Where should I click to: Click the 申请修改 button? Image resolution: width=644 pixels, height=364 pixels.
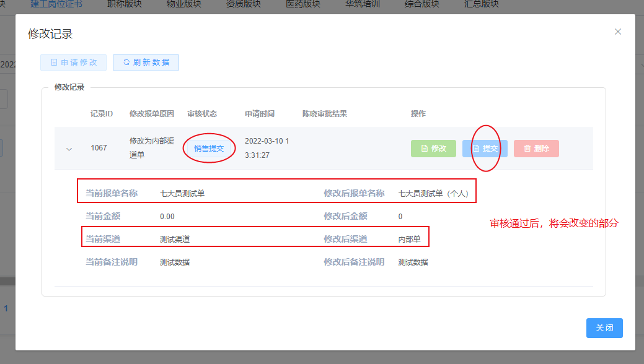click(73, 63)
